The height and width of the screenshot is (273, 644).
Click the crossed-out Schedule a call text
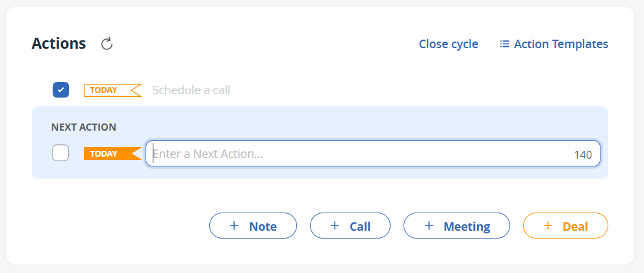tap(191, 90)
